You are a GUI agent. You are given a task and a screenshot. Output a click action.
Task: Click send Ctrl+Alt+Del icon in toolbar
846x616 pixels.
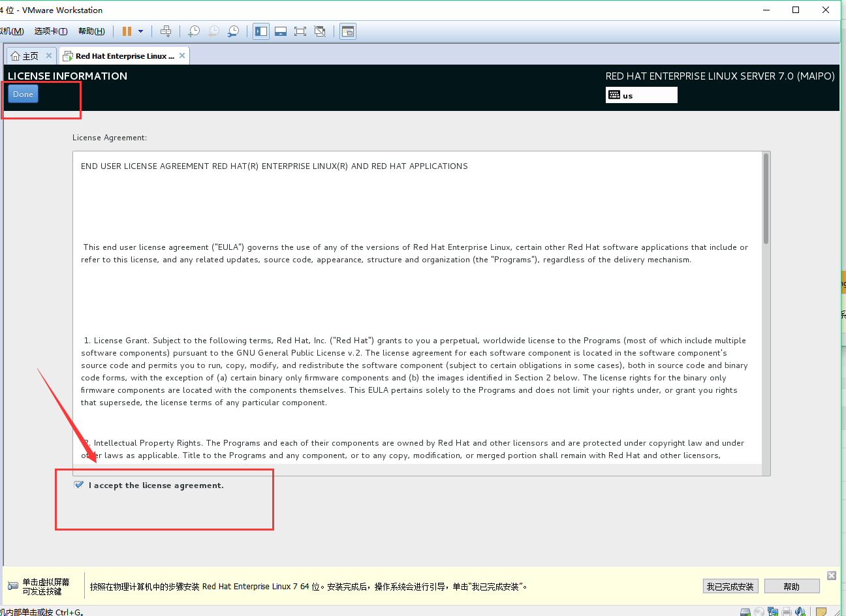(166, 31)
